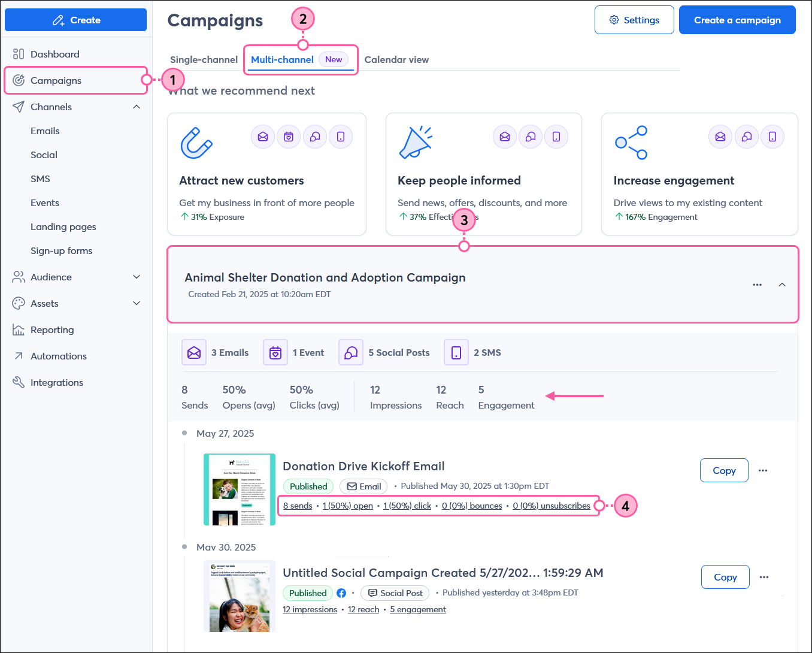Click the 3 Emails envelope icon

pyautogui.click(x=193, y=352)
